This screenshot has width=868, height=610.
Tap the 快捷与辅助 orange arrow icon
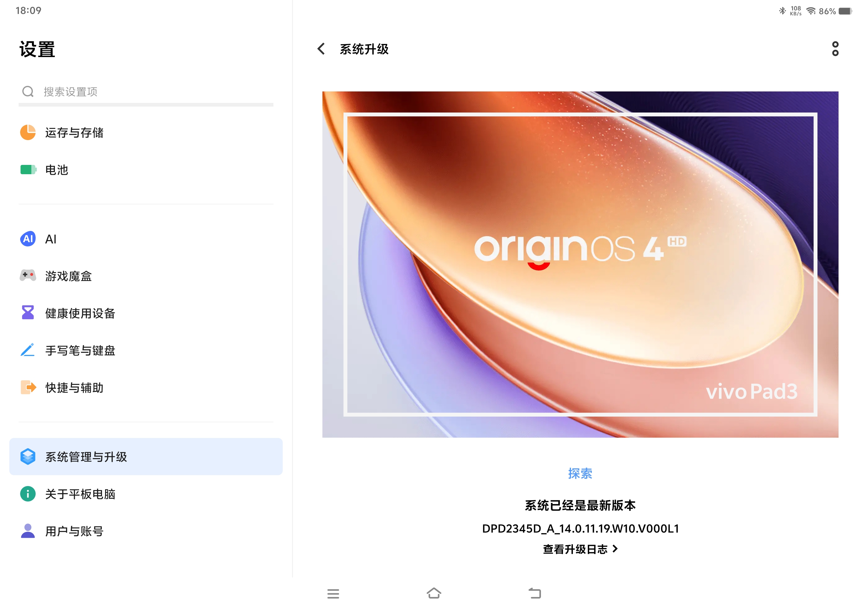point(28,387)
